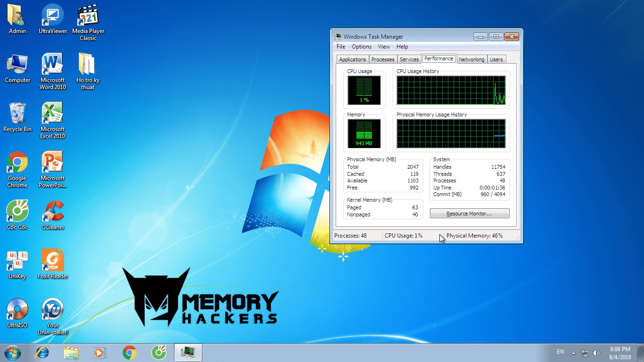Launch CCleaner from the desktop
Image resolution: width=644 pixels, height=362 pixels.
coord(53,215)
